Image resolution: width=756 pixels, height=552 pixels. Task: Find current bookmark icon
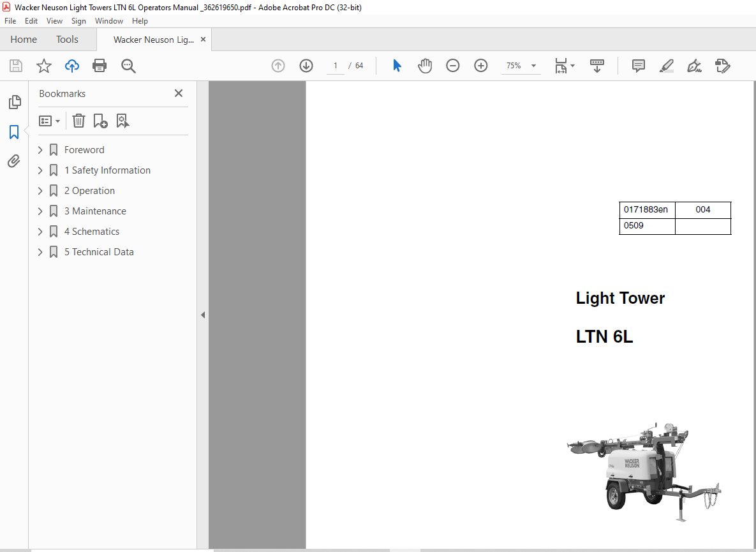point(122,121)
